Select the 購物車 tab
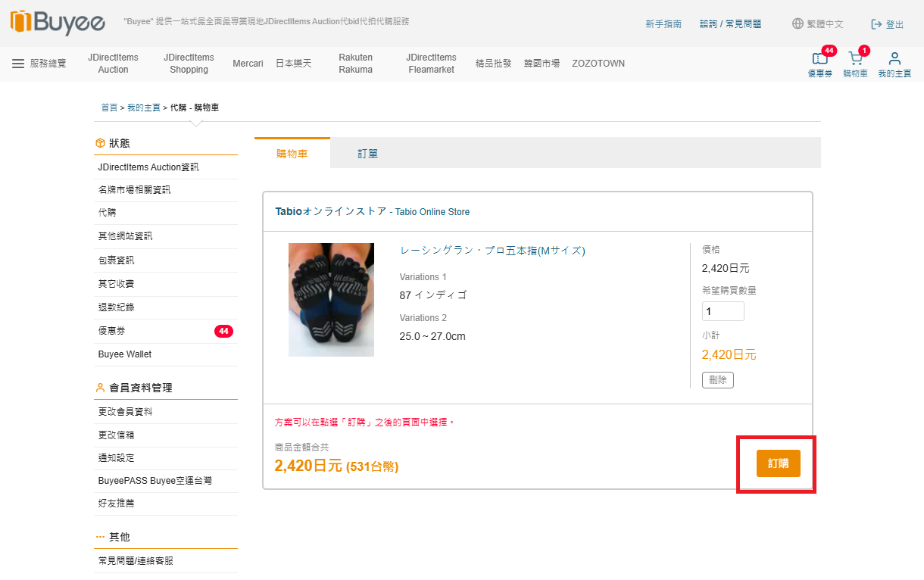The image size is (924, 580). tap(292, 153)
